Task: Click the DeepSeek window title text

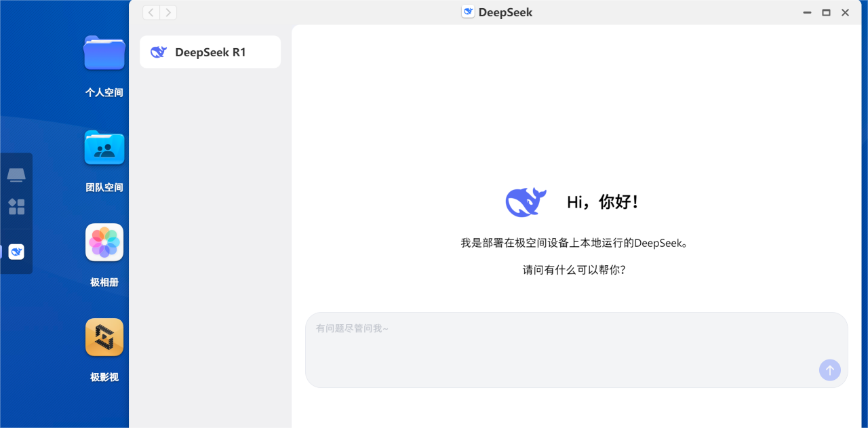Action: [x=505, y=12]
